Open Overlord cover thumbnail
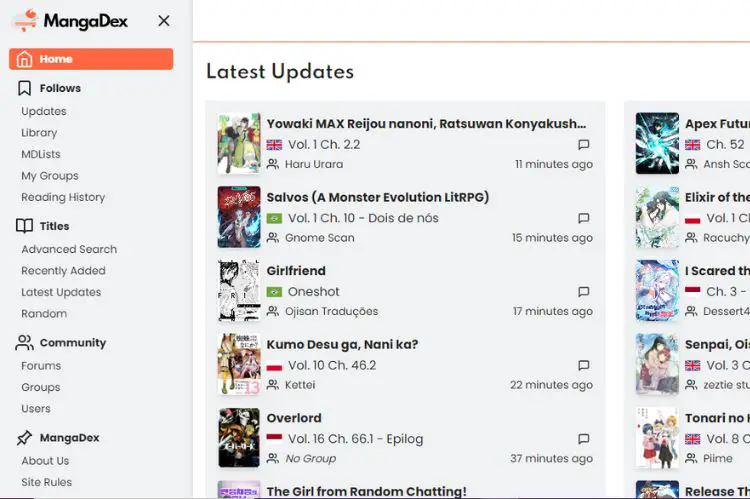This screenshot has width=750, height=499. click(x=239, y=438)
